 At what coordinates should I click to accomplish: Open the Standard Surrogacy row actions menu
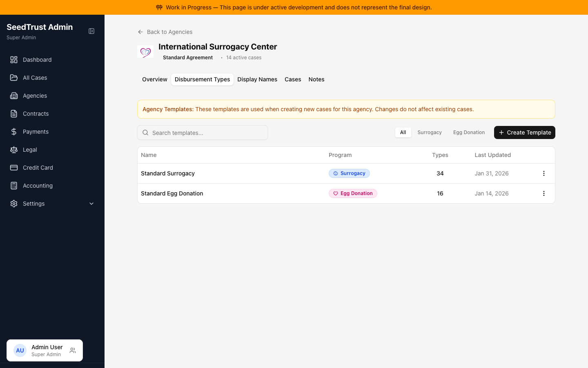(x=543, y=173)
